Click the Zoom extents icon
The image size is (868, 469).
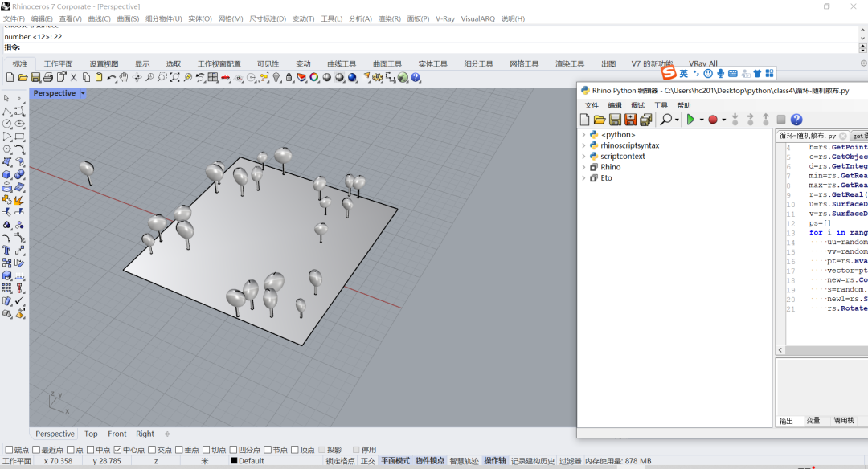[175, 77]
